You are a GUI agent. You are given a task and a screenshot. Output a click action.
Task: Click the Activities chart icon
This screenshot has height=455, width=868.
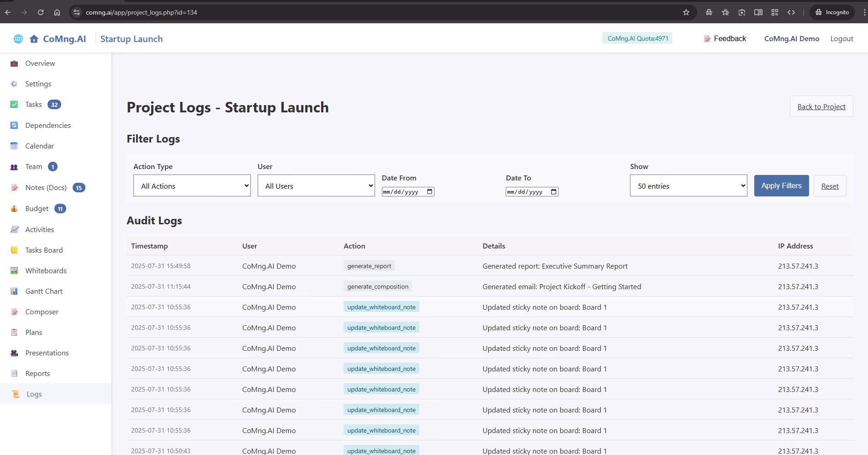14,230
